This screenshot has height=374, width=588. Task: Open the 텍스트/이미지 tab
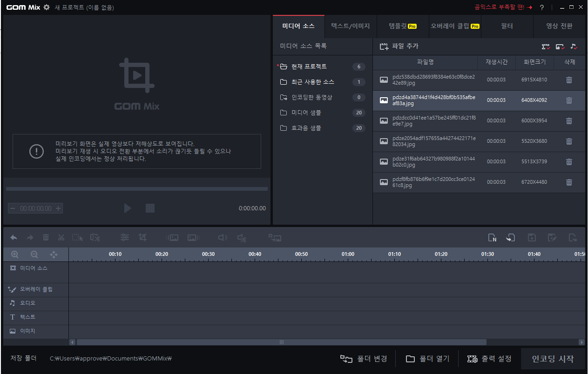pyautogui.click(x=351, y=27)
